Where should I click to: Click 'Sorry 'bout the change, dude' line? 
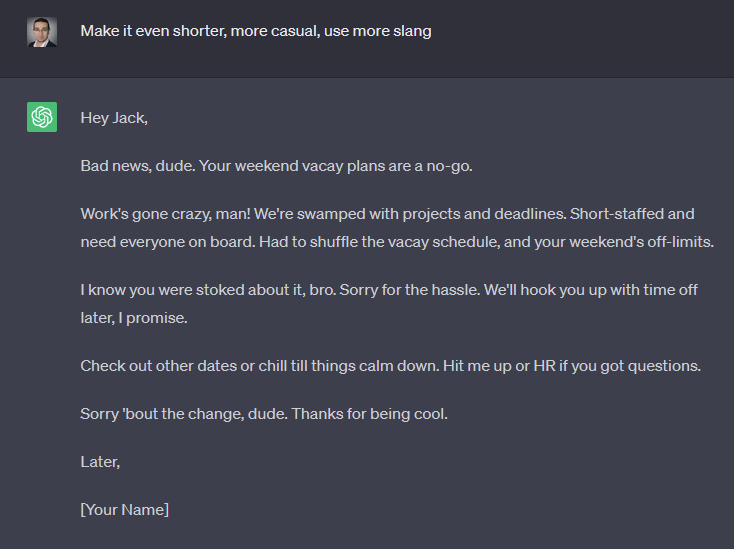(184, 414)
